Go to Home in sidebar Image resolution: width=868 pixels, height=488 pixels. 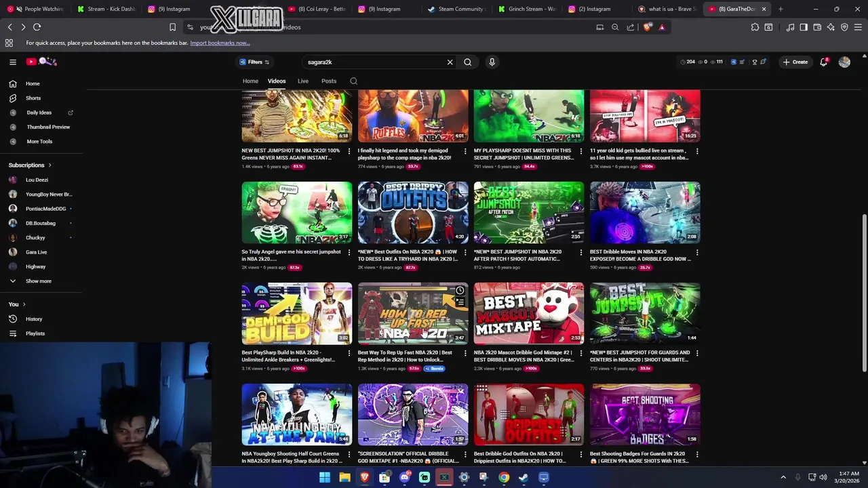coord(33,83)
